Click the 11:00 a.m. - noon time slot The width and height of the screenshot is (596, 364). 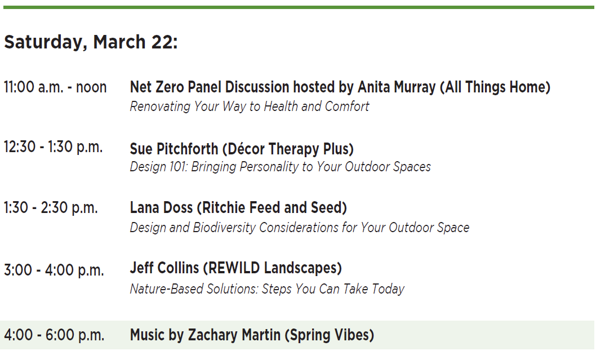pos(55,87)
